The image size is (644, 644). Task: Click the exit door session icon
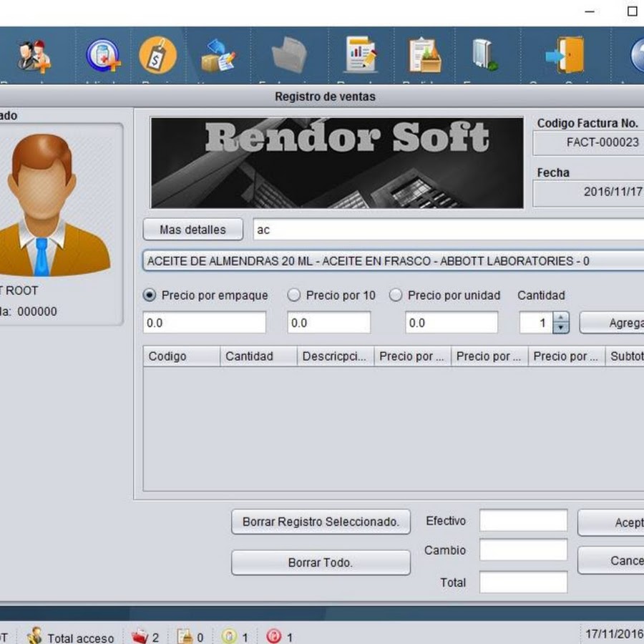[x=564, y=56]
